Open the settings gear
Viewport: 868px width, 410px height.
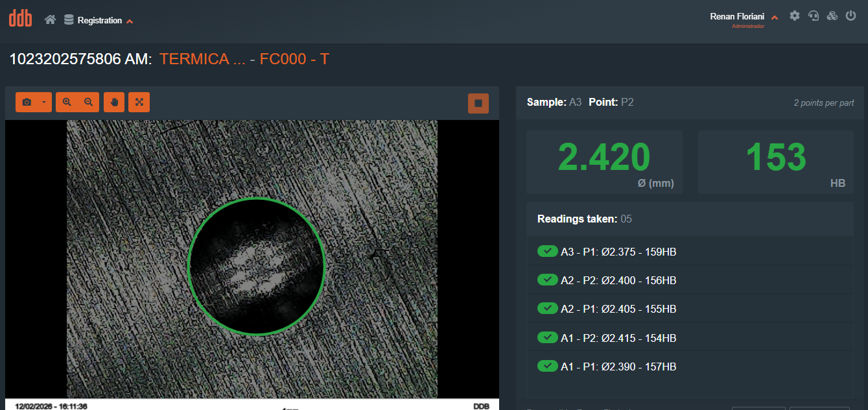795,16
